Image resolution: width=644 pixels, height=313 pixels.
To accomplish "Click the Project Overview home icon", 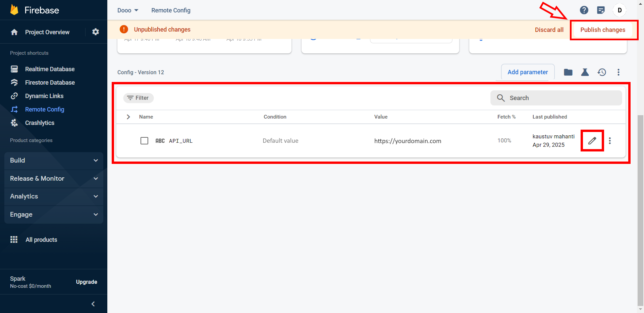I will tap(14, 32).
